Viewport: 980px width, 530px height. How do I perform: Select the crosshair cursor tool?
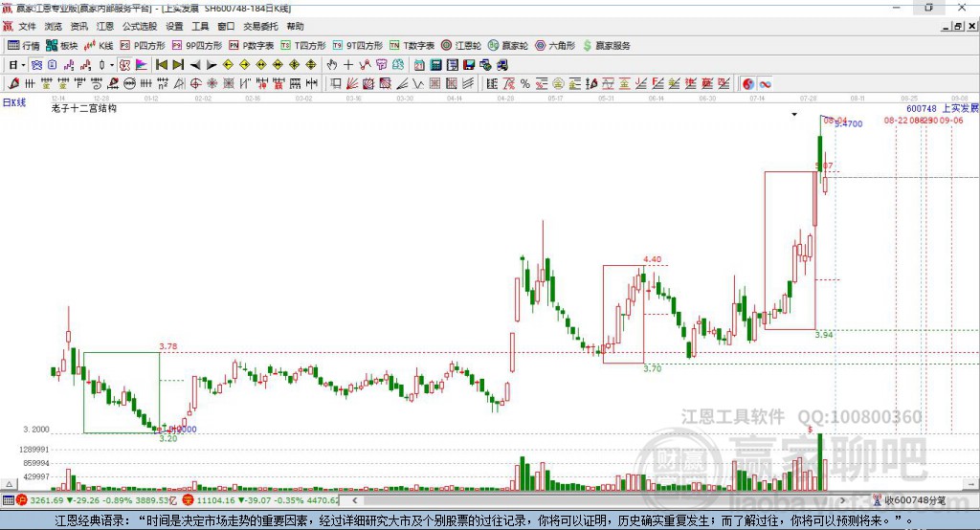[348, 65]
